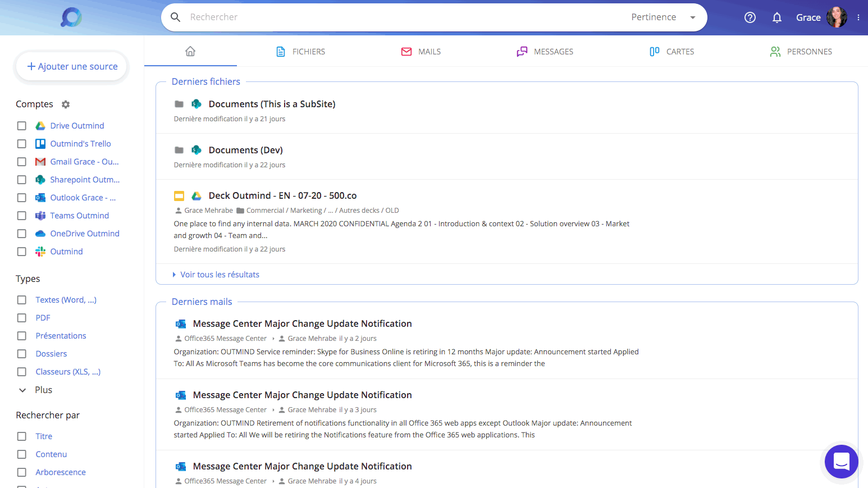The image size is (868, 488).
Task: Switch to the PERSONNES tab
Action: click(801, 52)
